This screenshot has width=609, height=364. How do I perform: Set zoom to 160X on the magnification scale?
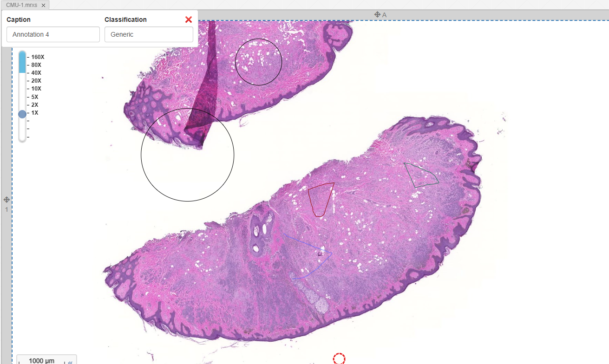pos(38,57)
